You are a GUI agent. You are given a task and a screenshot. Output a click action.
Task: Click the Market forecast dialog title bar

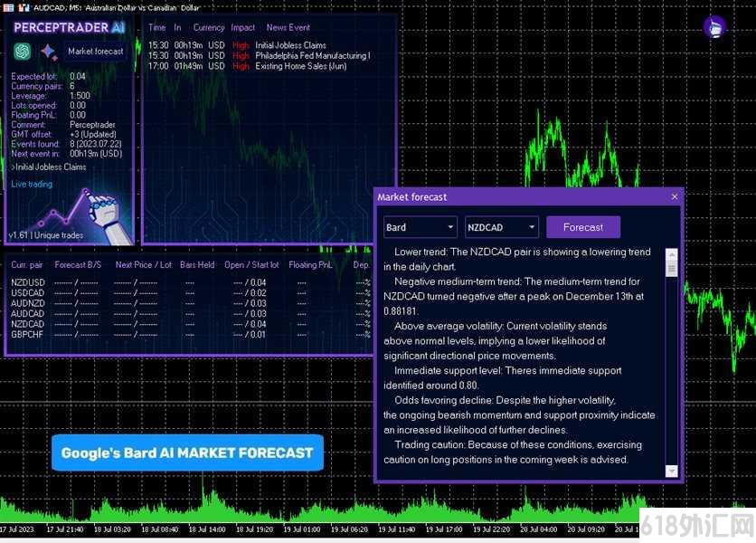coord(528,197)
